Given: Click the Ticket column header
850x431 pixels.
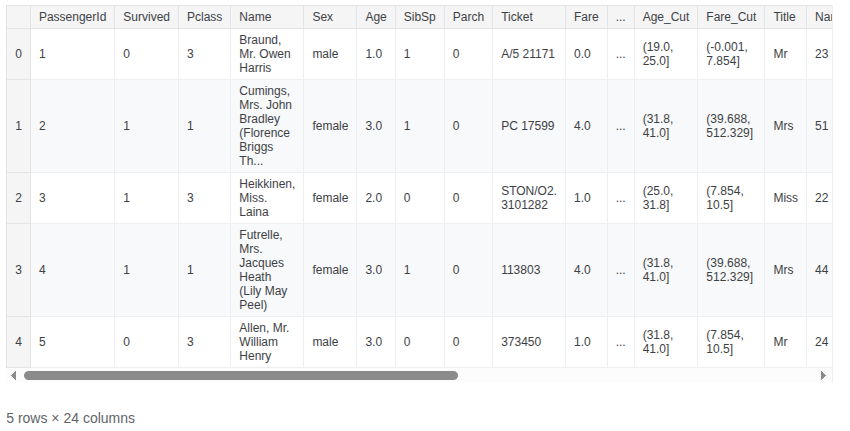Looking at the screenshot, I should point(529,17).
